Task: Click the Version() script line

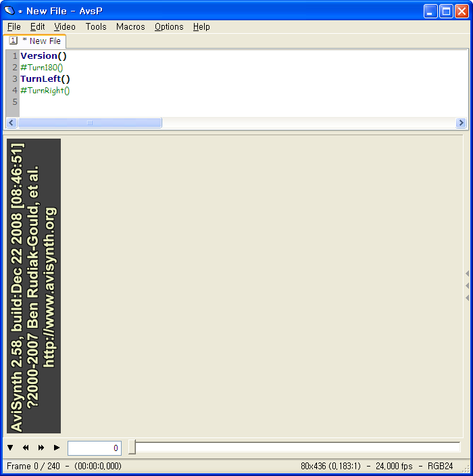Action: 43,56
